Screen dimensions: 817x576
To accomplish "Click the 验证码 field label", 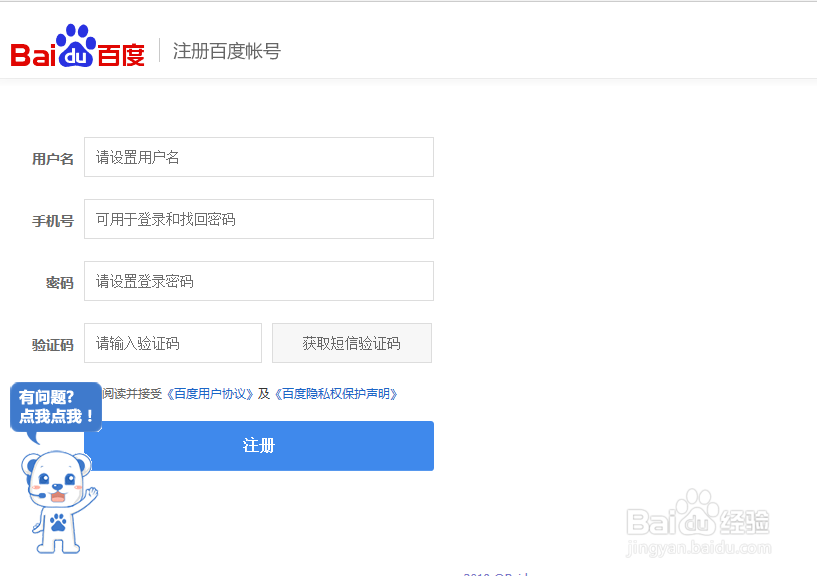I will [x=53, y=345].
